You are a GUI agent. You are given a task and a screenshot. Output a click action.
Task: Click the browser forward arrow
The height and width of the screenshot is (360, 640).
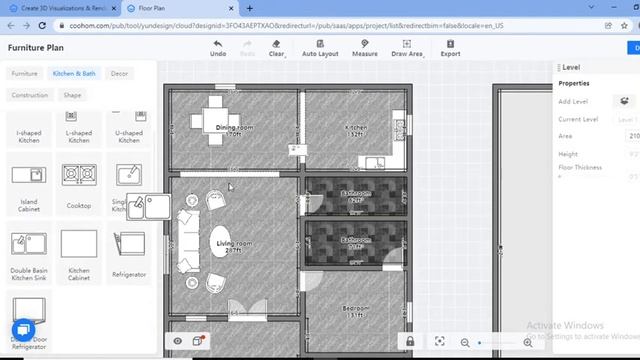coord(27,26)
